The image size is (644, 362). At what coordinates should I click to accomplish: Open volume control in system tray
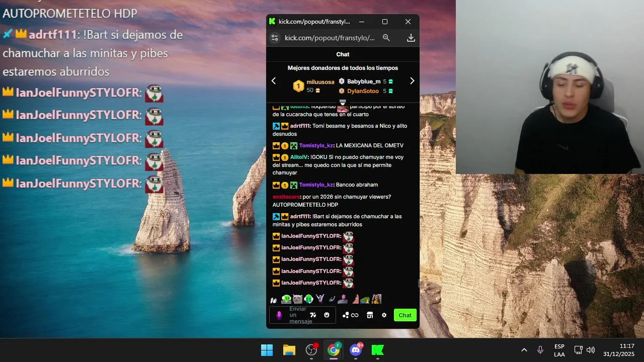(x=591, y=350)
